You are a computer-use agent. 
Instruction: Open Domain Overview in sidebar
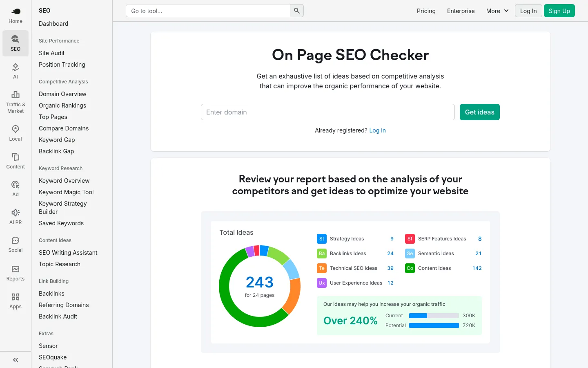pyautogui.click(x=62, y=94)
